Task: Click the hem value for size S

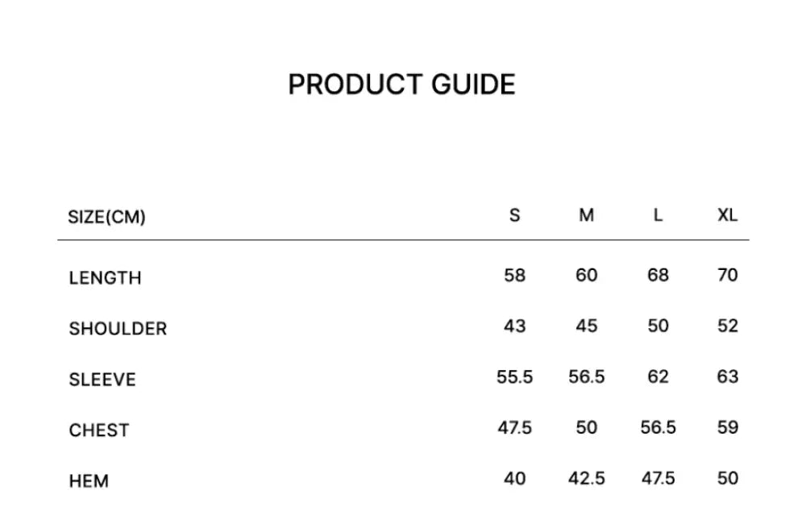Action: [x=515, y=479]
